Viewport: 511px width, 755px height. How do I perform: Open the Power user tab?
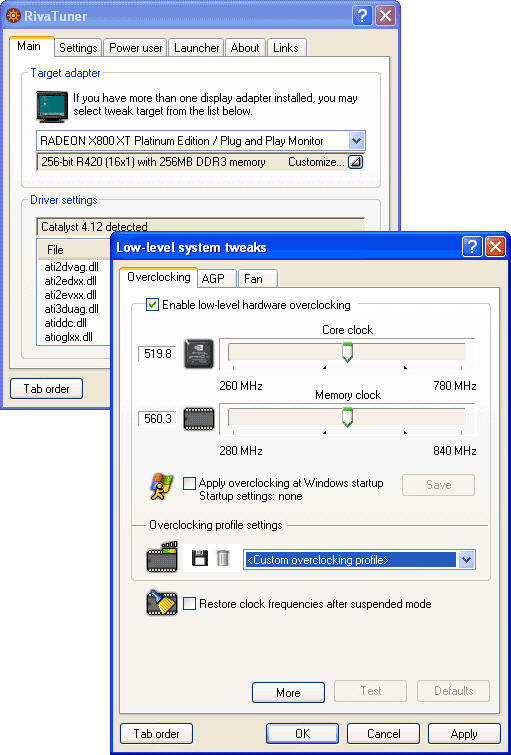click(x=136, y=48)
